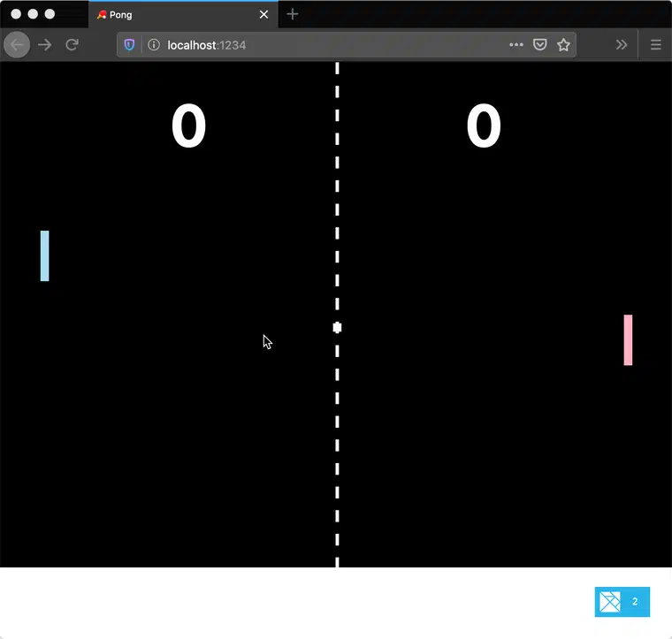
Task: Click the white ball at center line
Action: (337, 328)
